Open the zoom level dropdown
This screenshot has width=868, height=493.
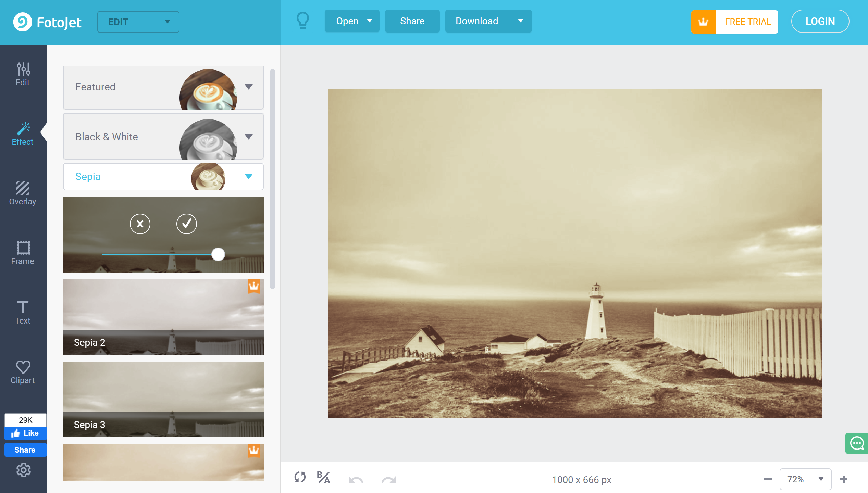[805, 479]
